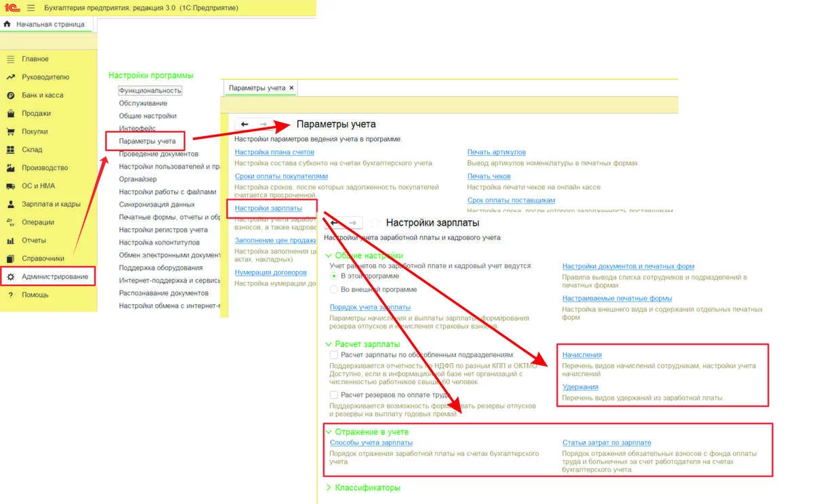Switch to the Начальная страница tab

[x=45, y=24]
